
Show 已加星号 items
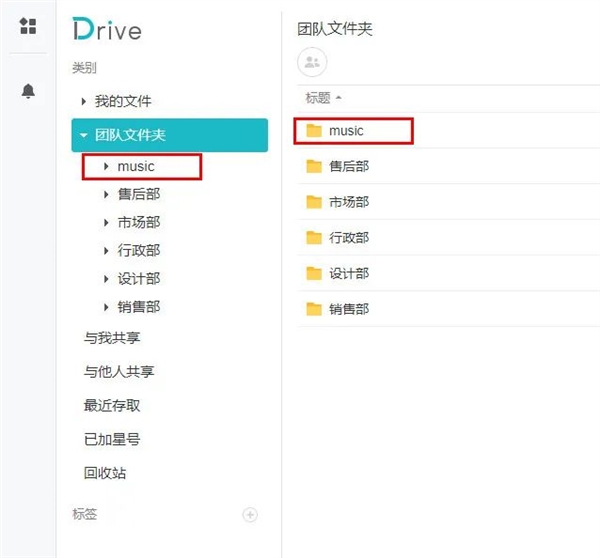tap(112, 439)
